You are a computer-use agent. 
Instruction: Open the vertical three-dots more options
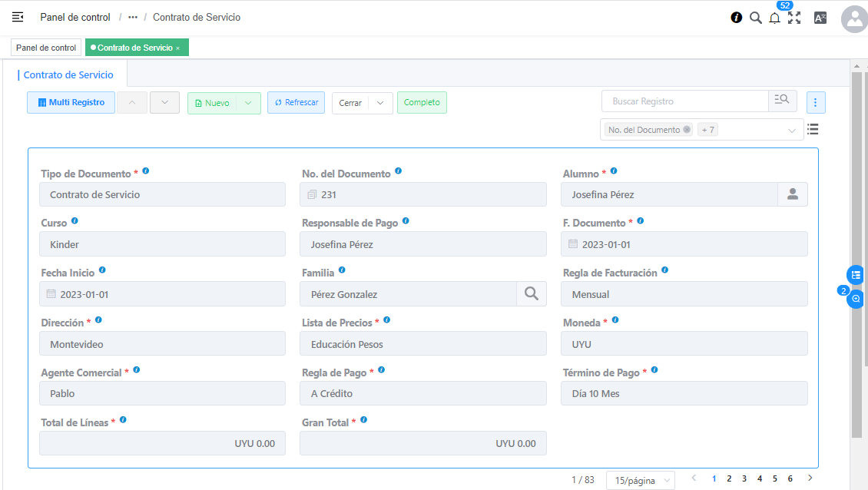point(816,102)
